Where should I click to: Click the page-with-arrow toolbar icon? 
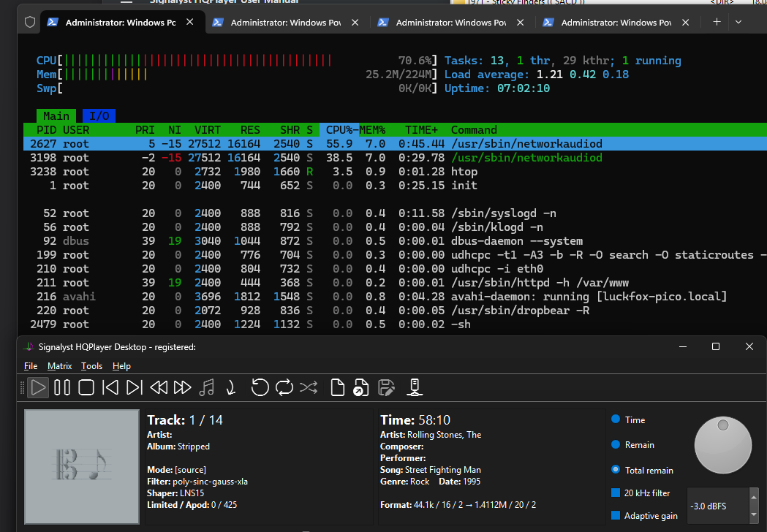(x=361, y=388)
